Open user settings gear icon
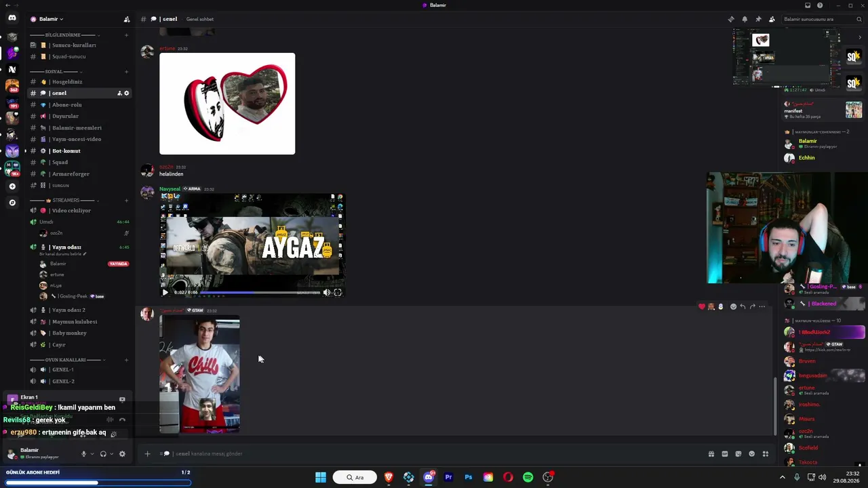 122,454
